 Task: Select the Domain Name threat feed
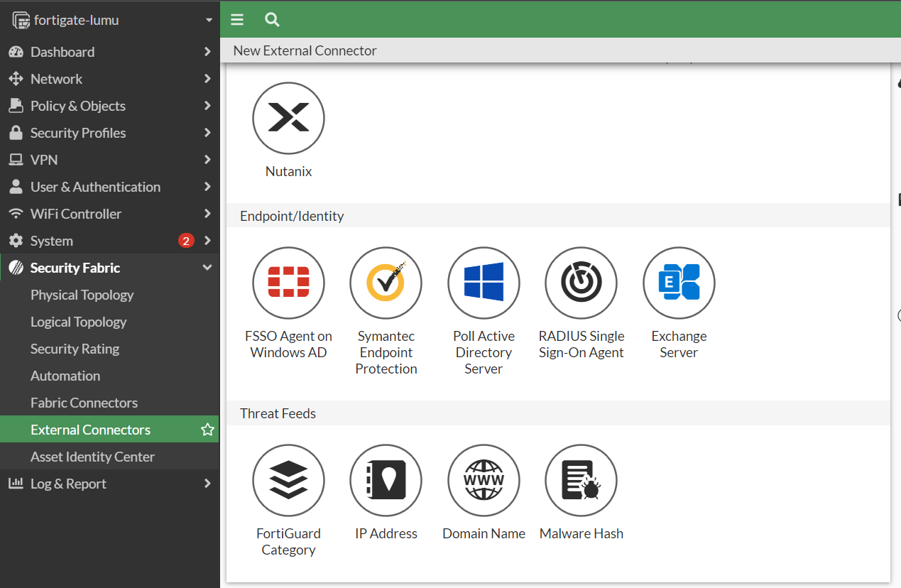click(x=484, y=480)
